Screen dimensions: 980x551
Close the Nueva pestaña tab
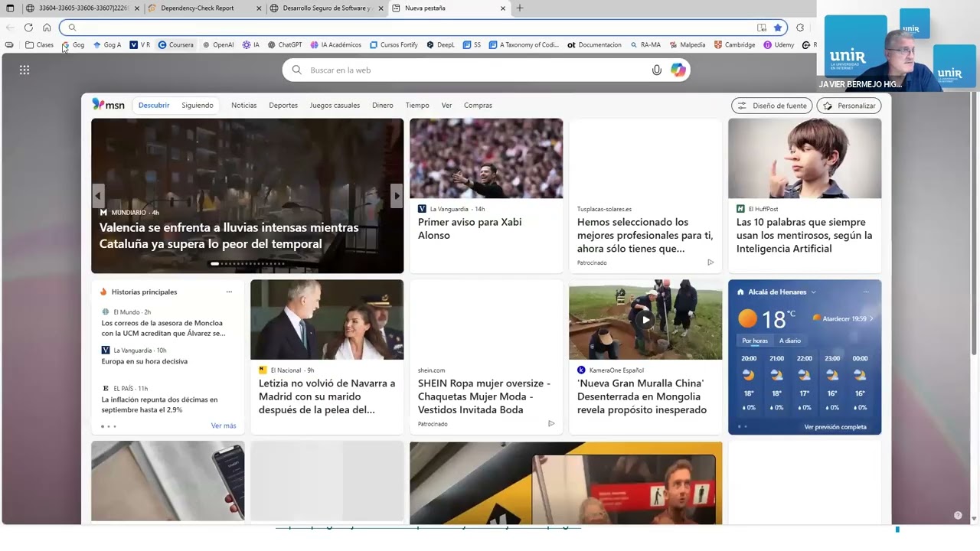(x=503, y=8)
